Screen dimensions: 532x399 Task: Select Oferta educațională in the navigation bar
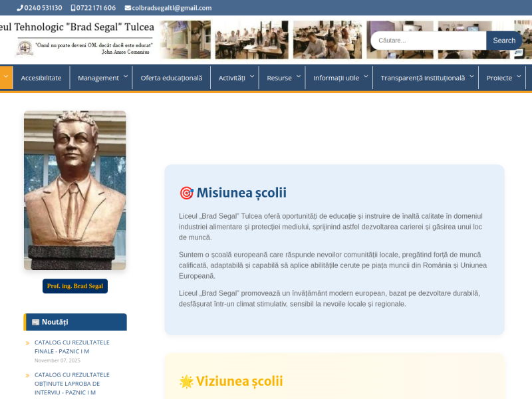[171, 77]
